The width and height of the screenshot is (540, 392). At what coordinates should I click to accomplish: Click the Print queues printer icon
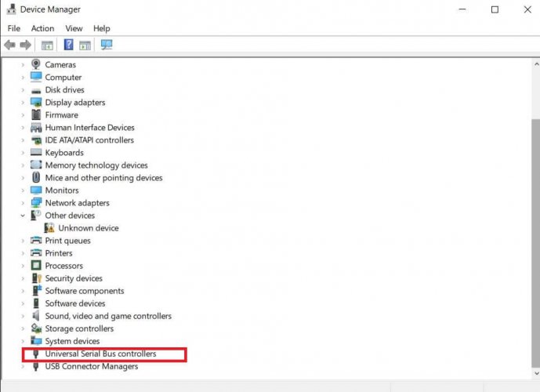point(36,240)
